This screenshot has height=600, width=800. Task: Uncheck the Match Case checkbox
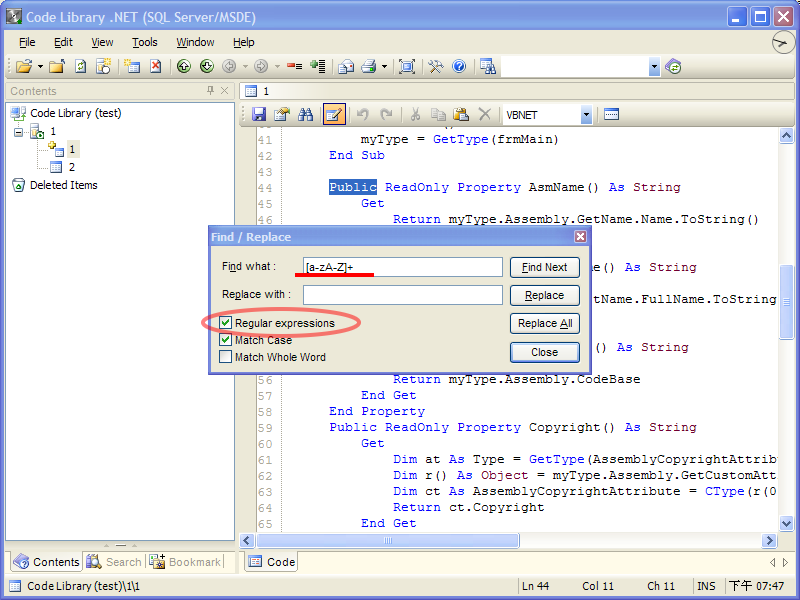tap(226, 340)
